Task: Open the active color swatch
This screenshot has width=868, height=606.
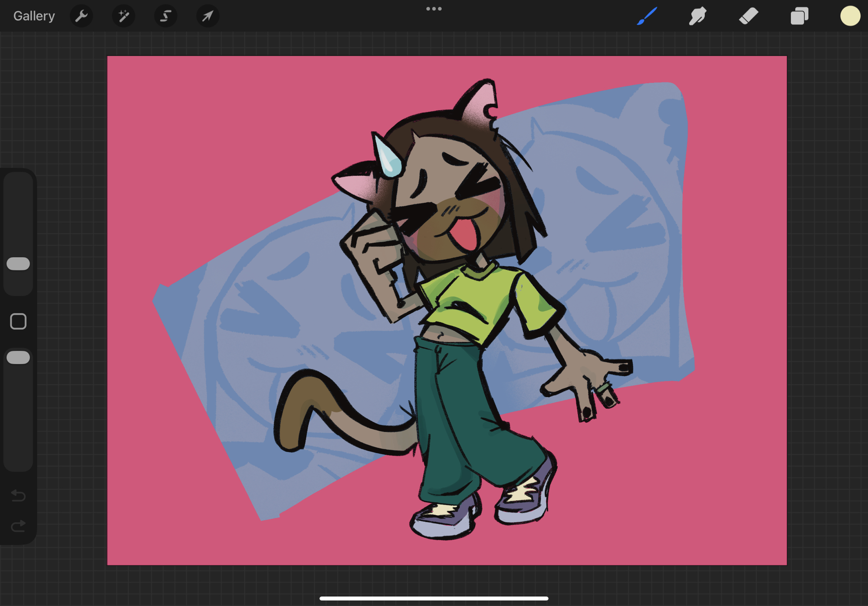Action: tap(850, 16)
